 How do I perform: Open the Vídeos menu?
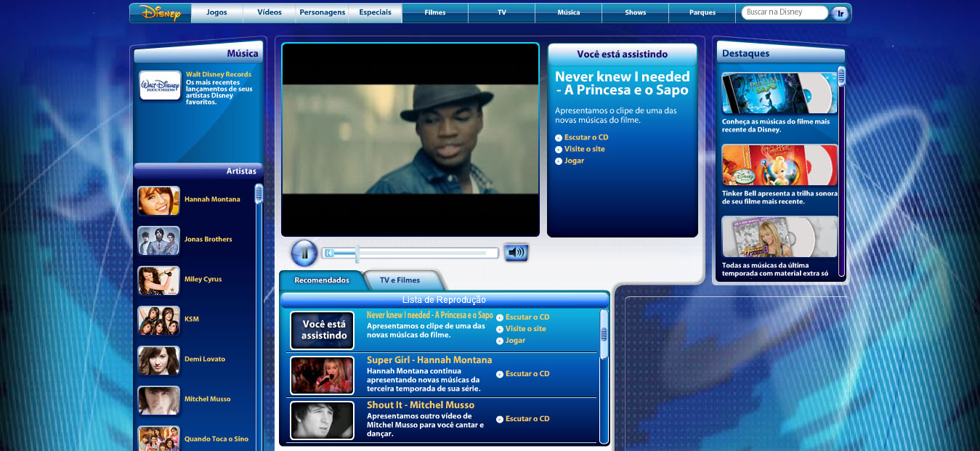[x=270, y=13]
